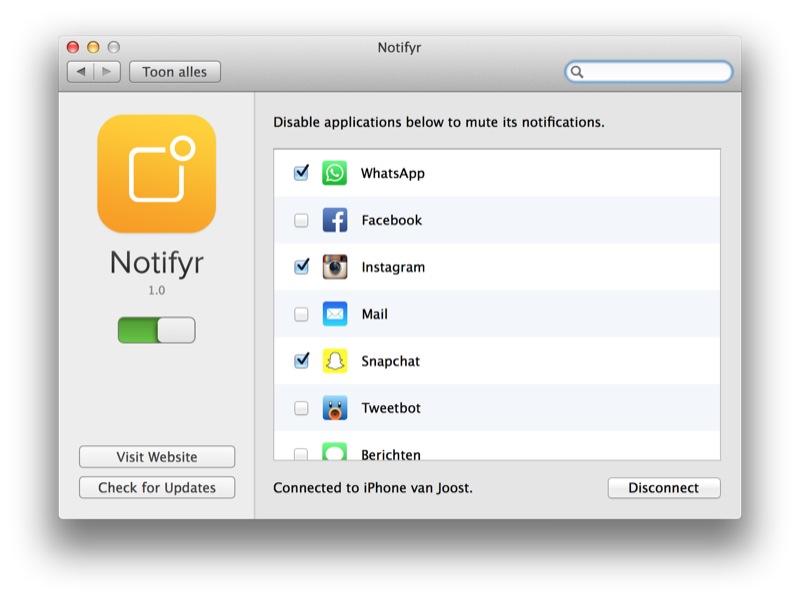The height and width of the screenshot is (600, 800).
Task: Click the WhatsApp app icon
Action: tap(334, 173)
